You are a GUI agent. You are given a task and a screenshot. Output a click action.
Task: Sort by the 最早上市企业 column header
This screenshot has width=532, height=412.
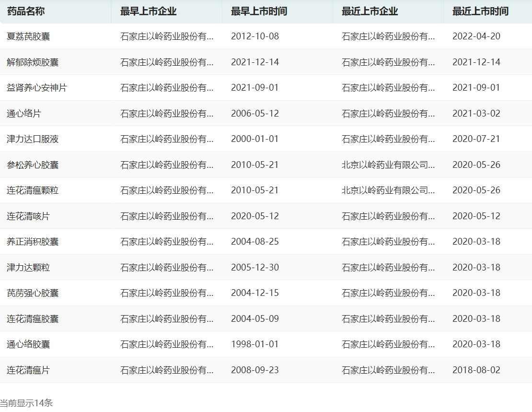148,12
